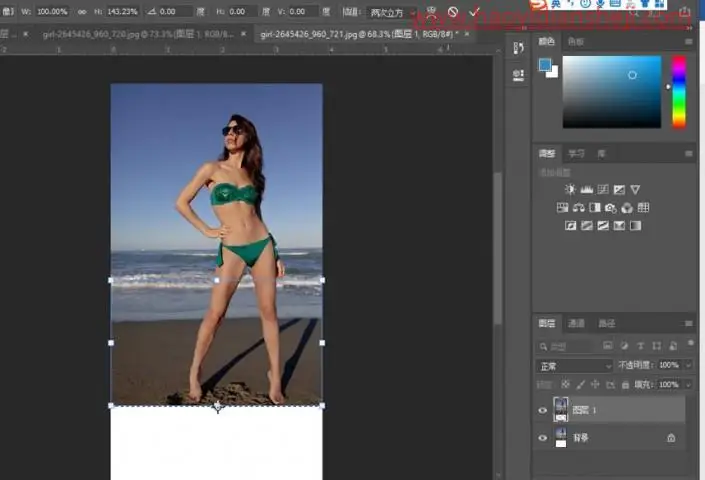The width and height of the screenshot is (705, 480).
Task: Add a Color Lookup adjustment
Action: pos(643,207)
